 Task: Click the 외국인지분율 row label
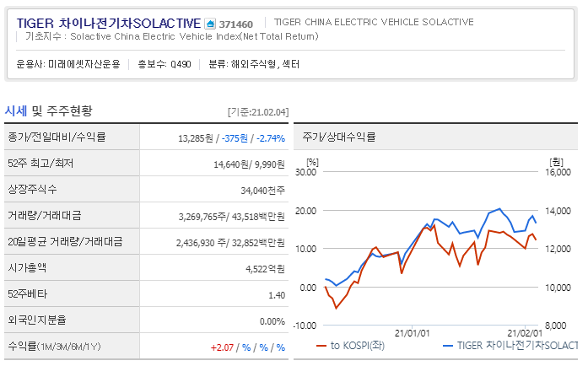coord(37,320)
